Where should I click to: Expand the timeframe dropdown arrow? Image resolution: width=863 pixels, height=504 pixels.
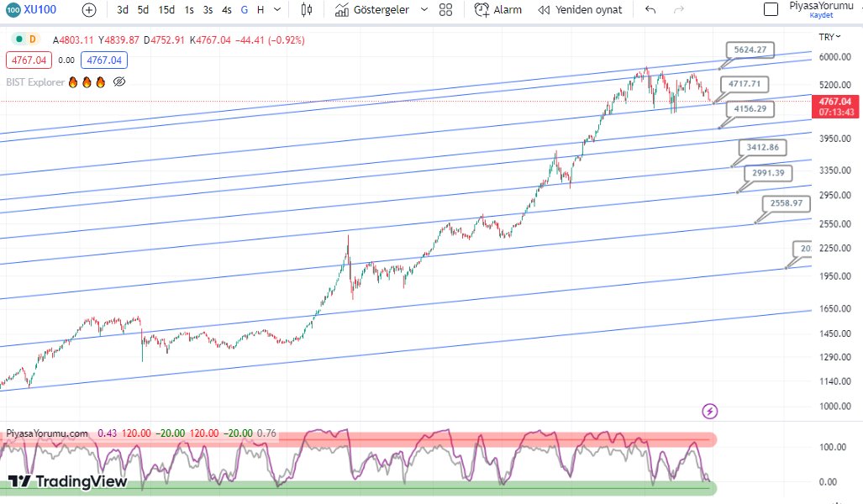pyautogui.click(x=277, y=10)
